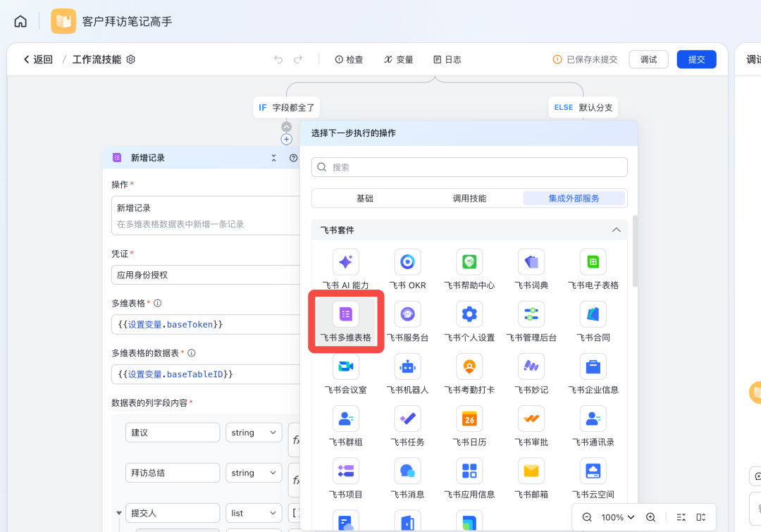Viewport: 761px width, 532px height.
Task: Open the 新增记录 operation selector
Action: 206,216
